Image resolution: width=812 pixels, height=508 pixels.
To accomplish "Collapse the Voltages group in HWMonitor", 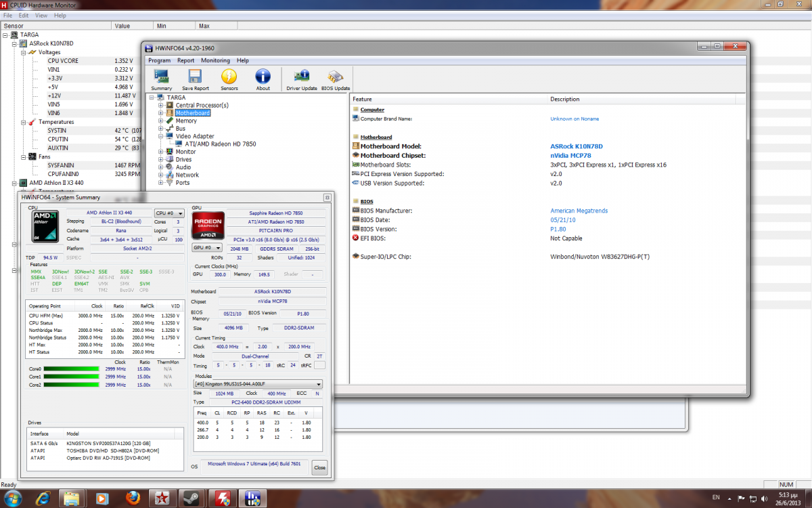I will click(x=24, y=52).
